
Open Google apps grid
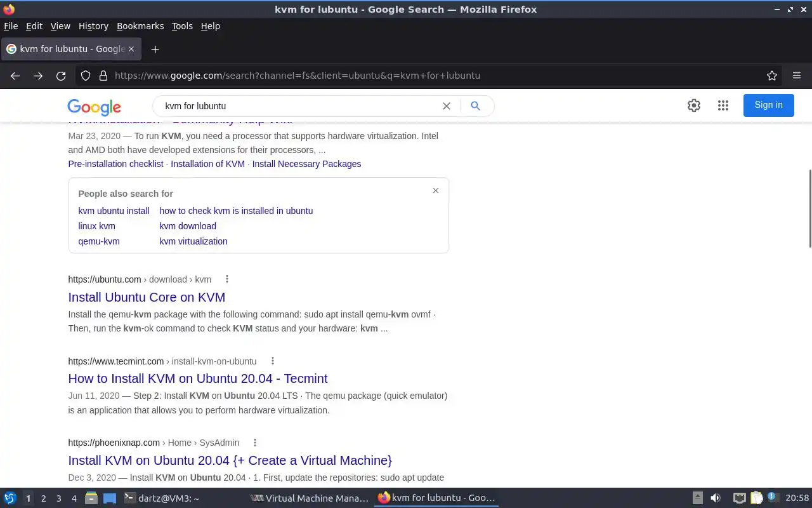coord(723,105)
